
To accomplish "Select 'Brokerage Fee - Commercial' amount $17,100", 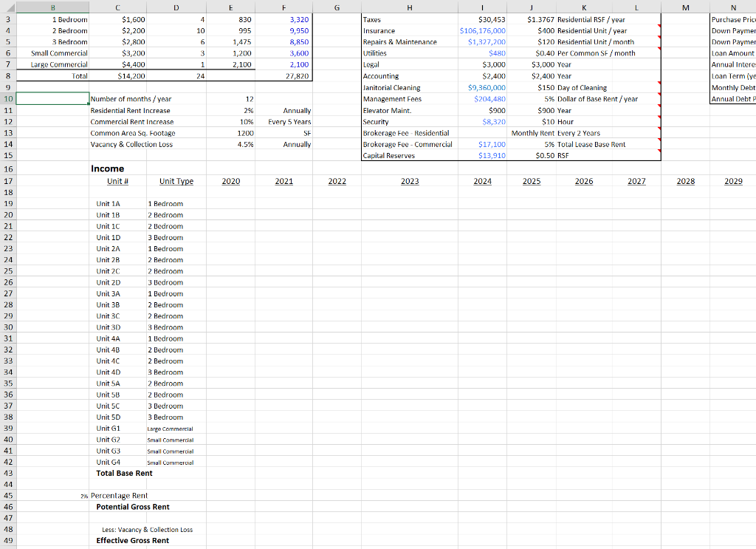I will point(483,144).
